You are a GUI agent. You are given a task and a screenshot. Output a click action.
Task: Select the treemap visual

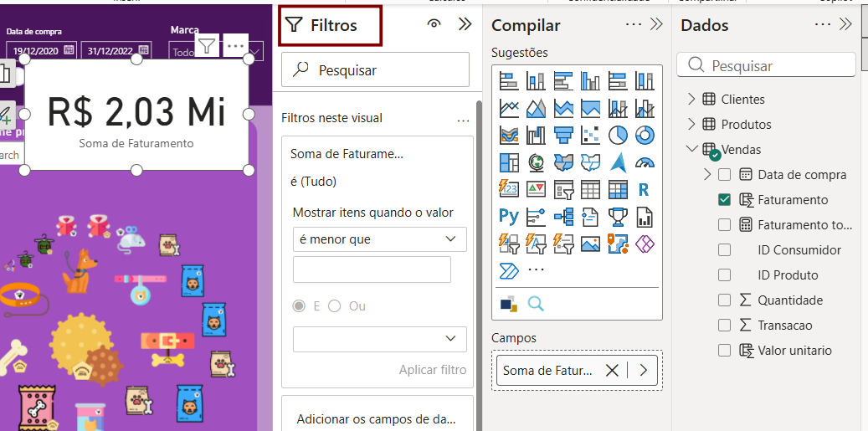click(x=509, y=162)
